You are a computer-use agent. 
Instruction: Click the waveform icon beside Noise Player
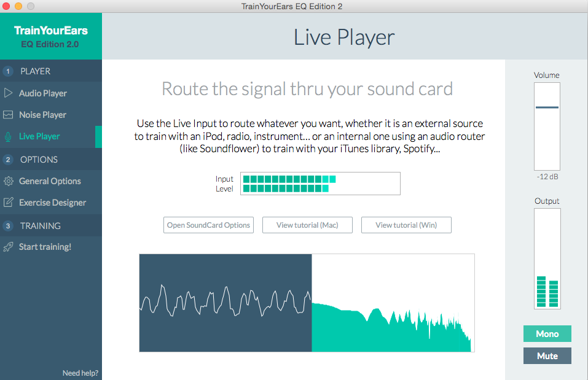pyautogui.click(x=8, y=115)
